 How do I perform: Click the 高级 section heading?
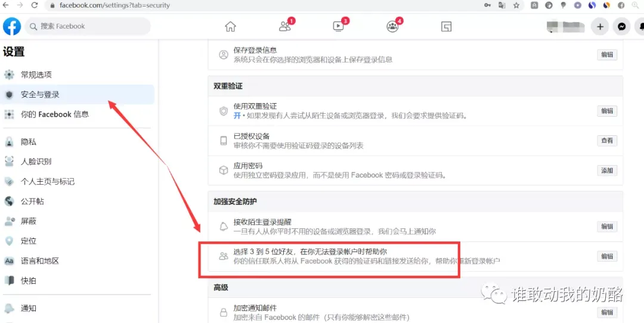pos(221,288)
